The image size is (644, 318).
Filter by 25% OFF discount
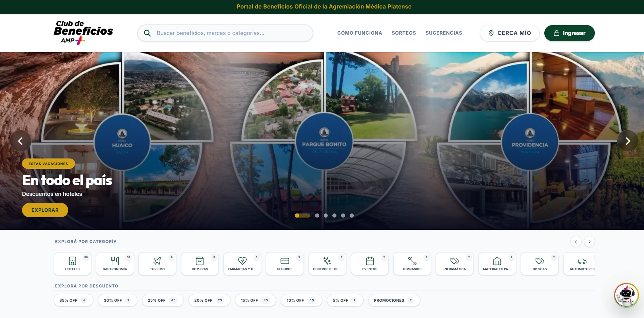tap(163, 300)
